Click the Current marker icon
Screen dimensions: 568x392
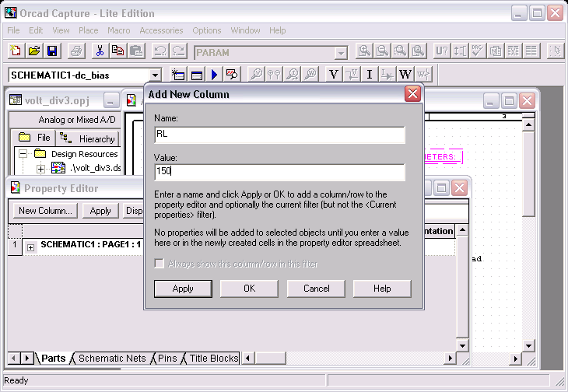pyautogui.click(x=293, y=74)
